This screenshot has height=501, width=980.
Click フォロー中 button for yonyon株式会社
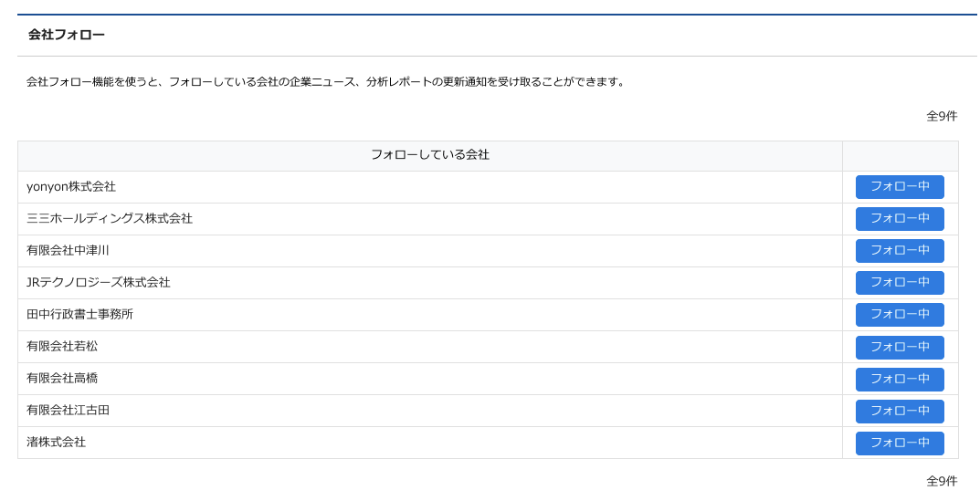pos(900,187)
